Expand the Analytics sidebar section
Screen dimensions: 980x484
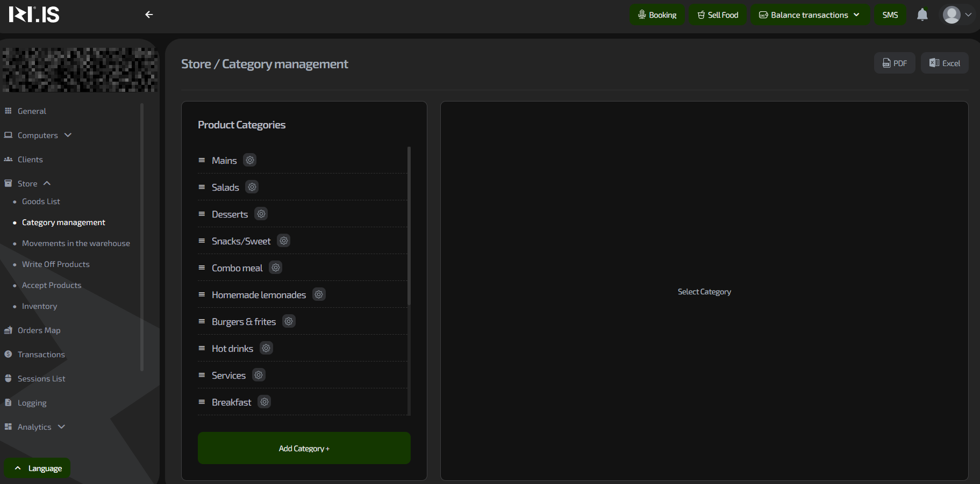35,427
